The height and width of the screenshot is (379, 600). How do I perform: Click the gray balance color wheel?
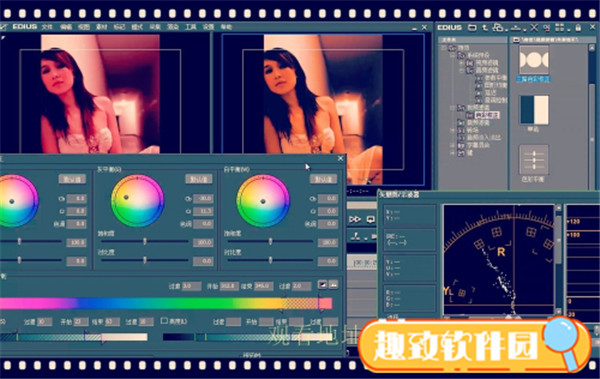pyautogui.click(x=137, y=201)
